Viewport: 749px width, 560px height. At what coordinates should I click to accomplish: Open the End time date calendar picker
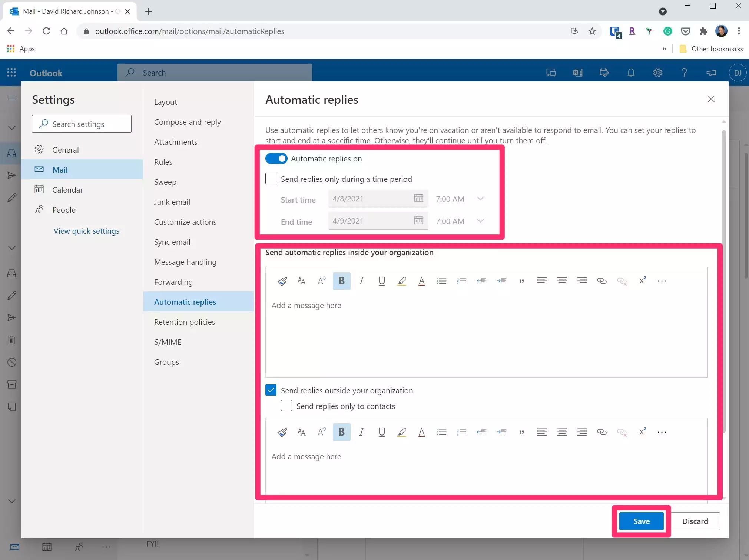(418, 220)
